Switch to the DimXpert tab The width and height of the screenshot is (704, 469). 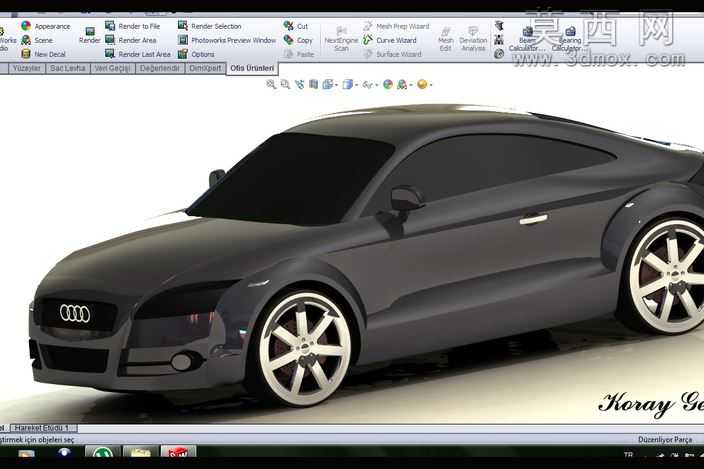(205, 68)
